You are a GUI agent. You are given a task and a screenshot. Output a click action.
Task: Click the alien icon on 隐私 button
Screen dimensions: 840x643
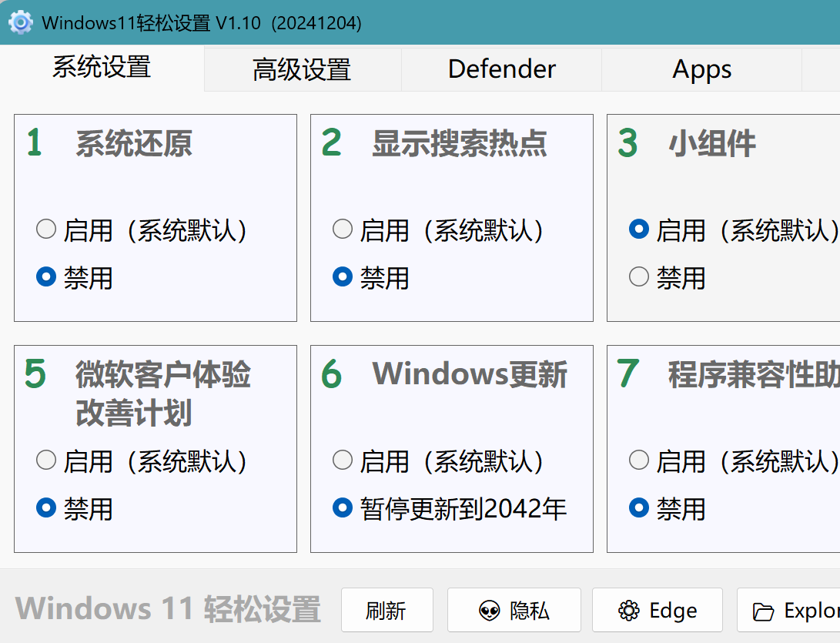click(x=489, y=611)
